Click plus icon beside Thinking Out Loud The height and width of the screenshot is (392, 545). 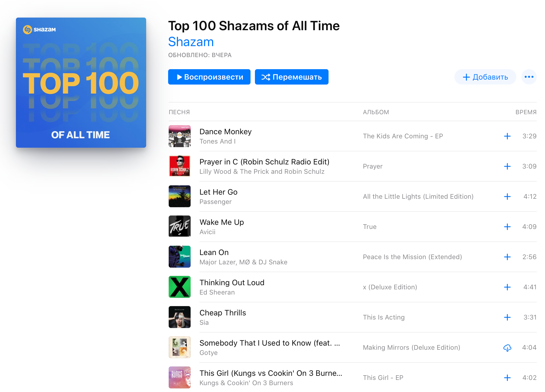click(x=507, y=287)
